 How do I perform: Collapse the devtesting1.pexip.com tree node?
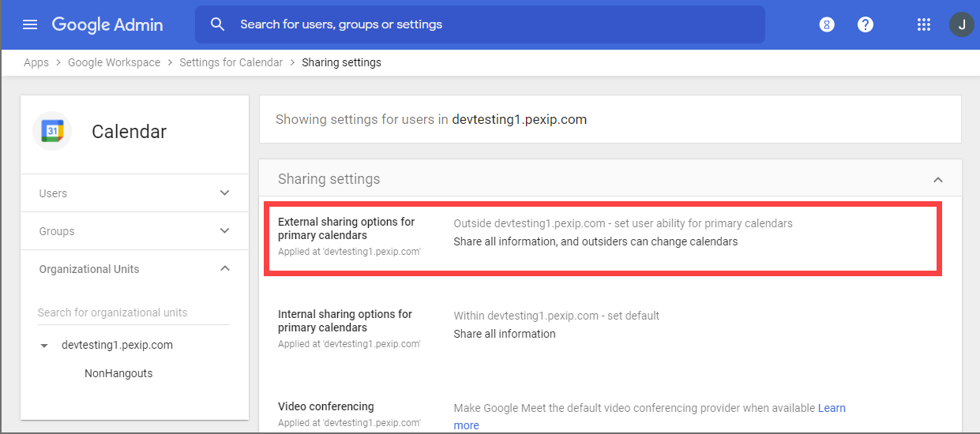(44, 346)
